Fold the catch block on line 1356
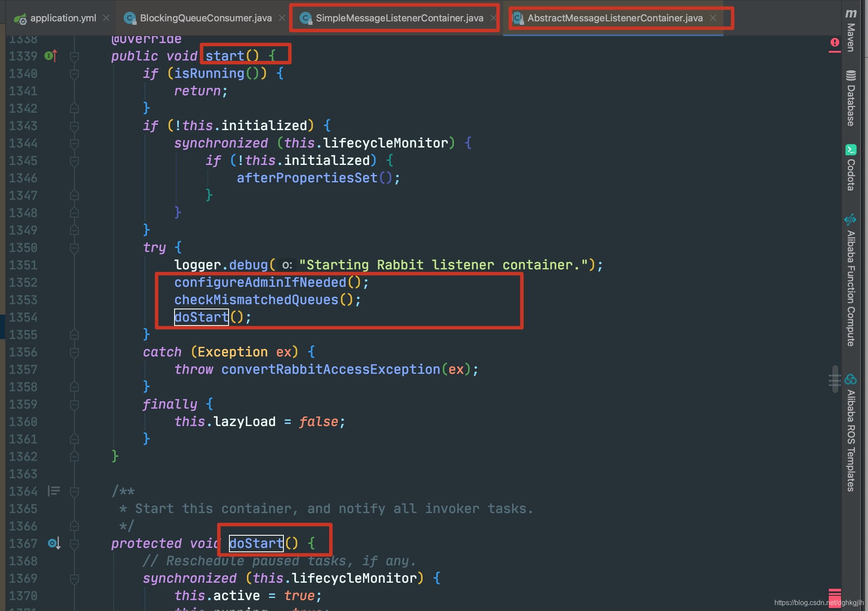The image size is (868, 611). click(74, 352)
